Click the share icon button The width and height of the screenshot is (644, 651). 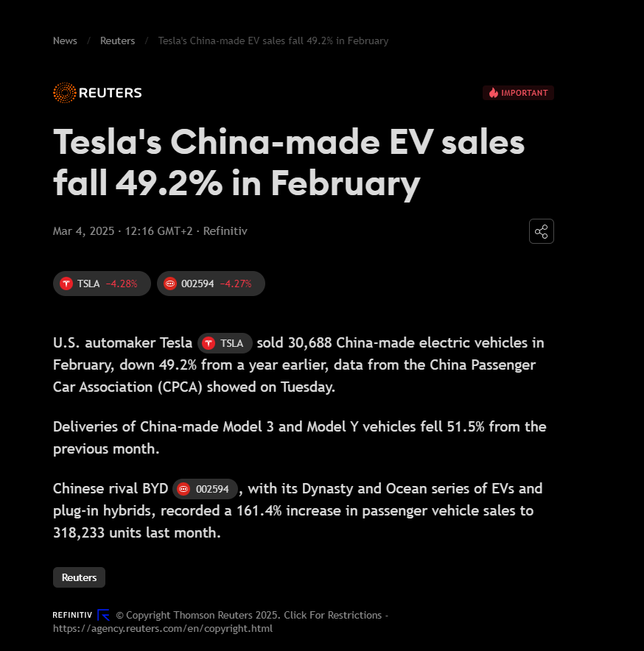pyautogui.click(x=541, y=231)
